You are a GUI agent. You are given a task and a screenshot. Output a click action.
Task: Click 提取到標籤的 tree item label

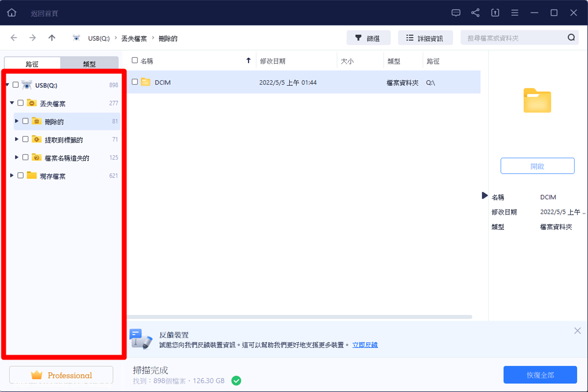click(64, 140)
